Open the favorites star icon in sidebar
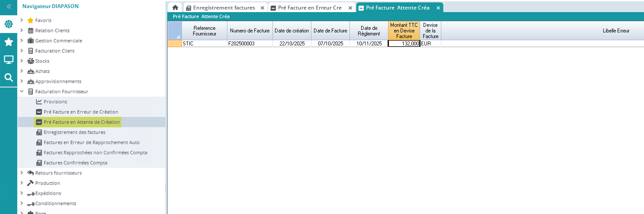644x214 pixels. pos(8,42)
